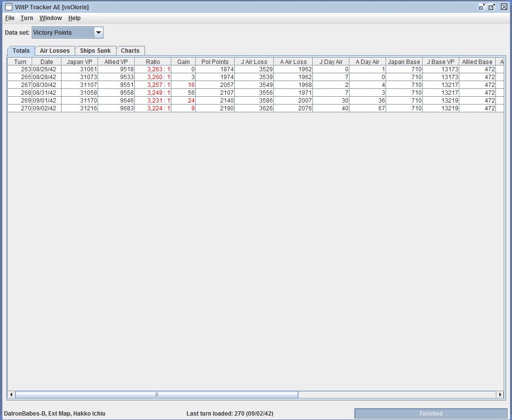
Task: Select the turn 263 cell
Action: coord(20,69)
